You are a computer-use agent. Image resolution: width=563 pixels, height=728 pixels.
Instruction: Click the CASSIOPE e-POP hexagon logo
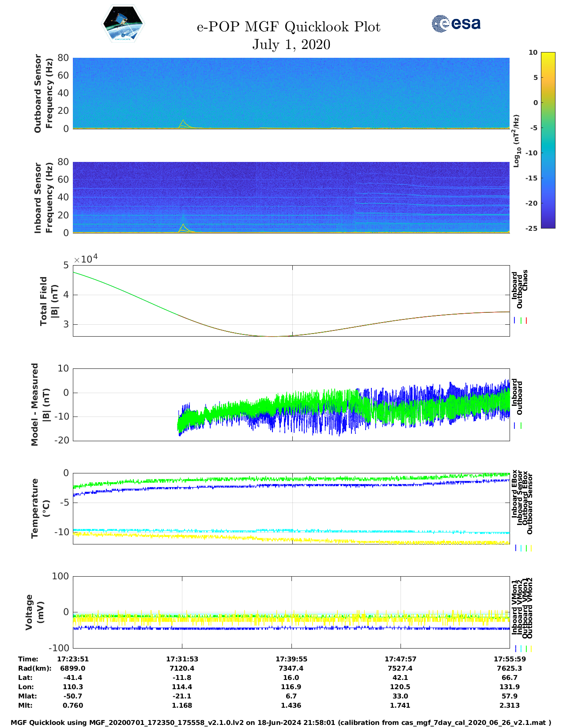pyautogui.click(x=123, y=24)
